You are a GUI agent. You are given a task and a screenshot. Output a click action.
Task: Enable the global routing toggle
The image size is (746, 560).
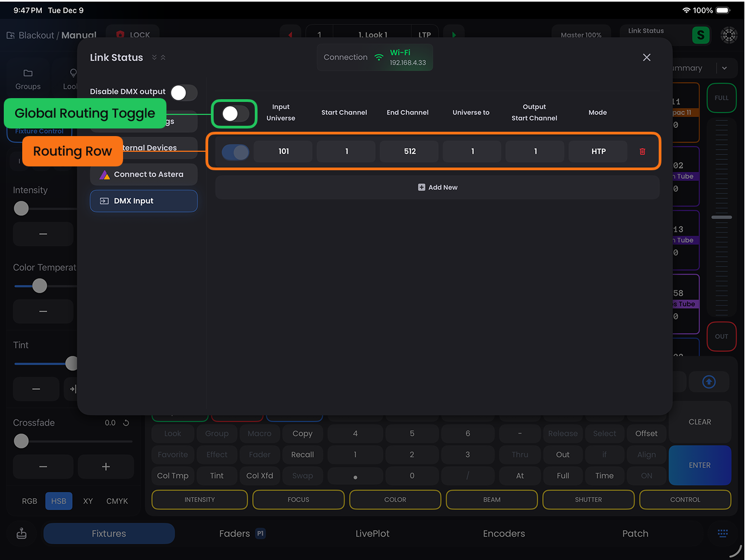tap(234, 114)
